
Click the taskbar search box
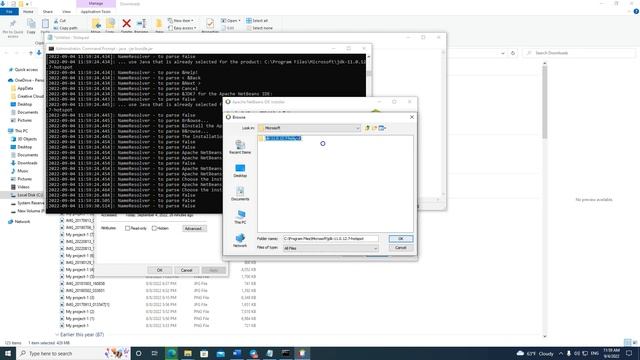[x=73, y=353]
